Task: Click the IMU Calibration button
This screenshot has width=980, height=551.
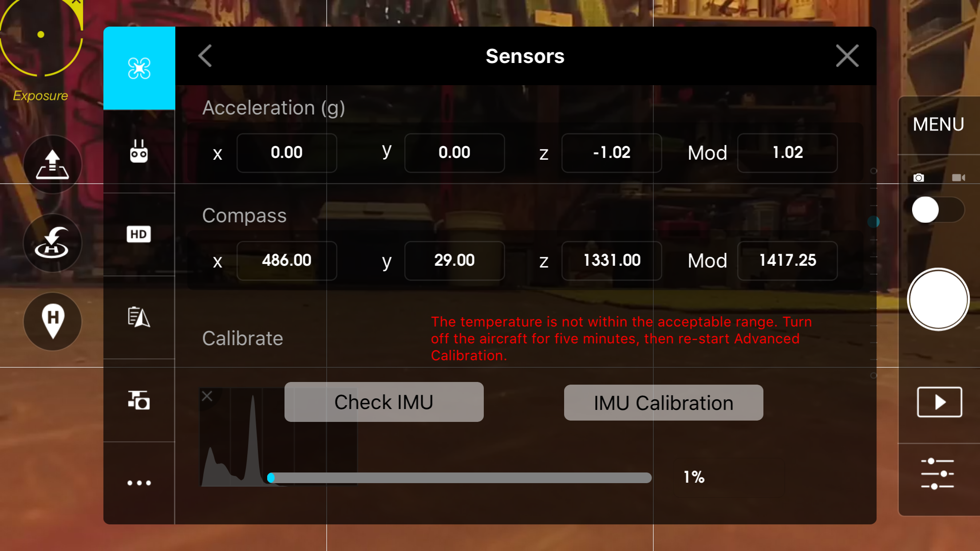Action: [x=664, y=403]
